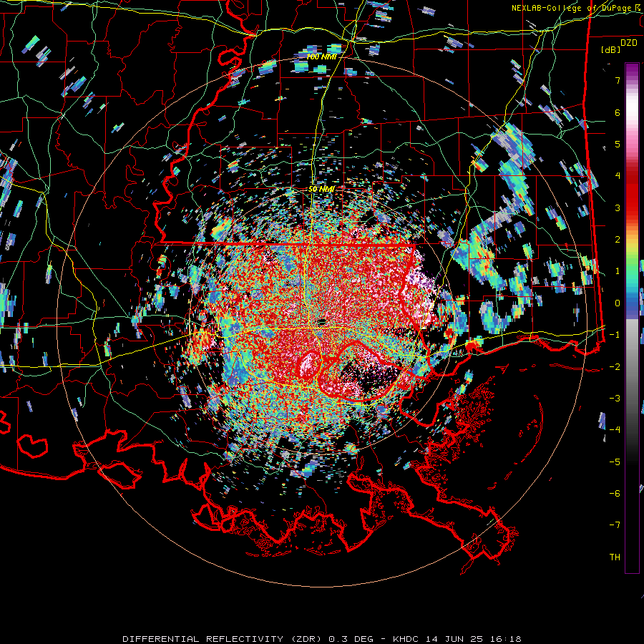Select the 4 value on the color scale
644x644 pixels.
[x=618, y=176]
